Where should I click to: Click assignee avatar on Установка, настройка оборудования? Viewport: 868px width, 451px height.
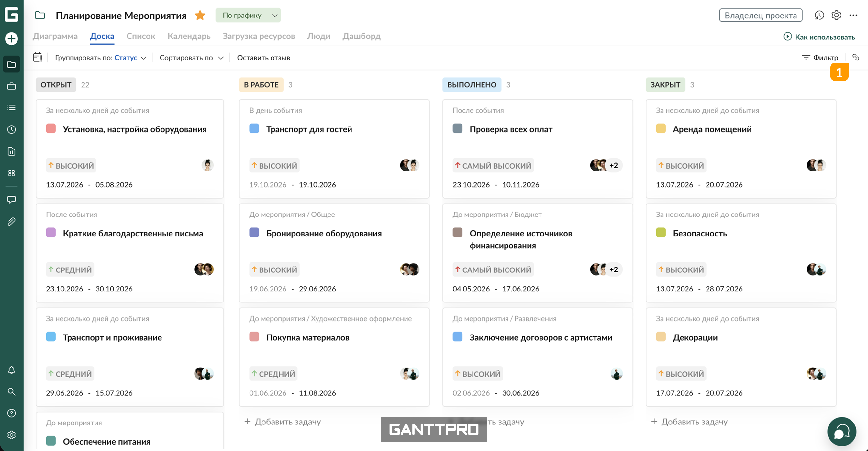tap(207, 165)
